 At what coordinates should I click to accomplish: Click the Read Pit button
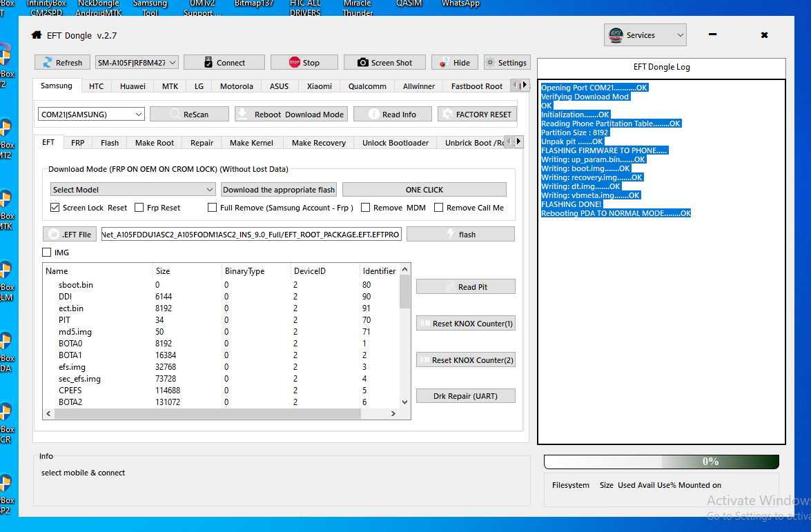click(465, 287)
